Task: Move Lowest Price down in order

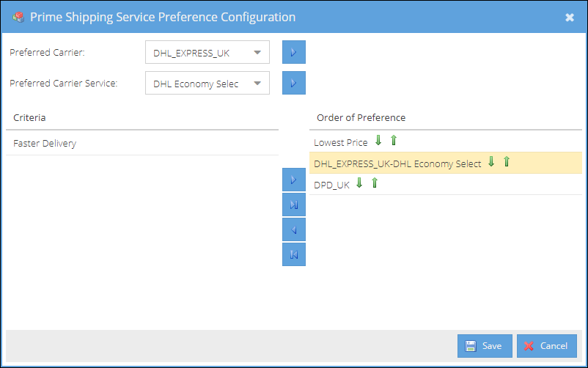Action: [378, 140]
